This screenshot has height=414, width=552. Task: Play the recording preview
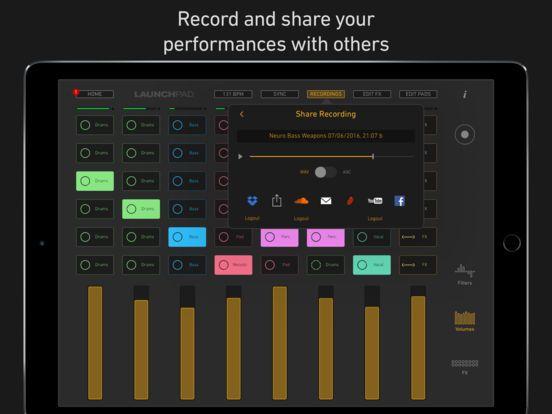point(240,156)
